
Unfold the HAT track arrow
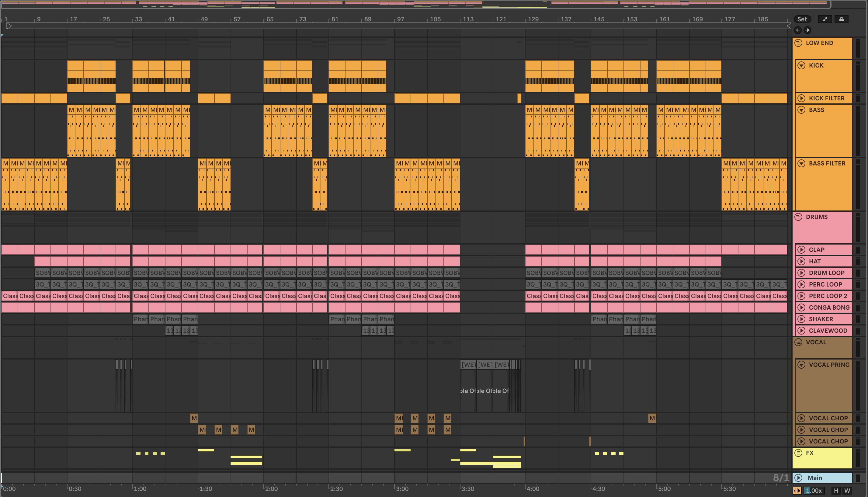click(x=801, y=261)
